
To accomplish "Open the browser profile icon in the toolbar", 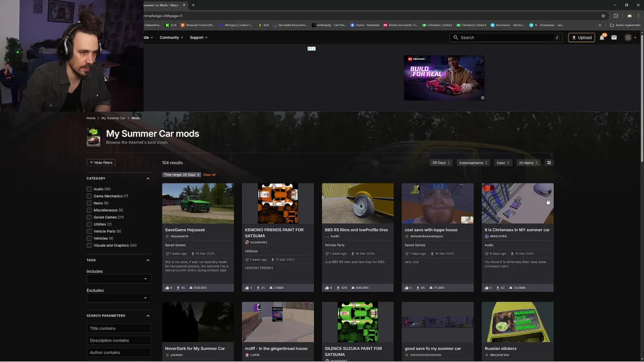I will click(629, 16).
